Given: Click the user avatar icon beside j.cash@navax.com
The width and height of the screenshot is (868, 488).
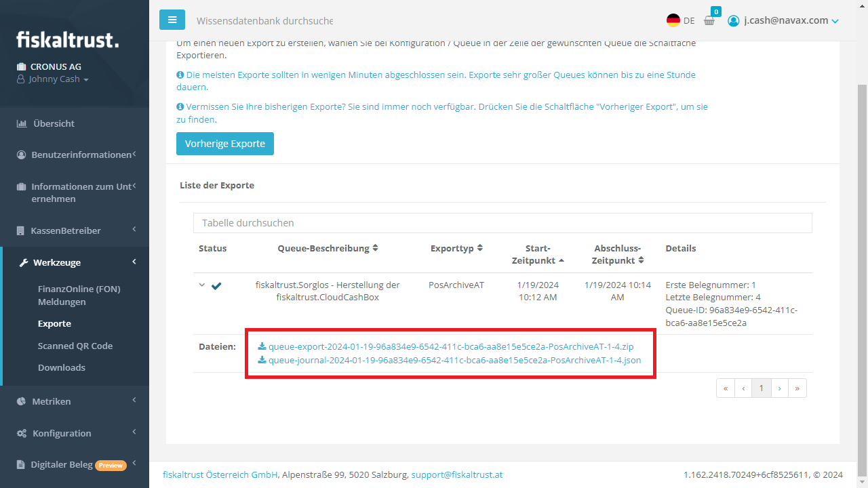Looking at the screenshot, I should pyautogui.click(x=733, y=20).
